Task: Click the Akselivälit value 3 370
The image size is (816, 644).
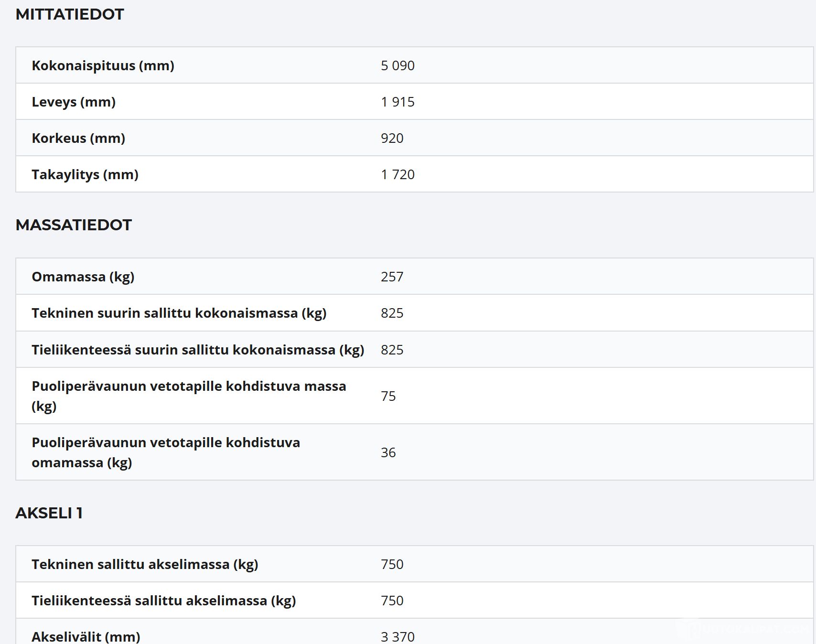Action: tap(397, 636)
